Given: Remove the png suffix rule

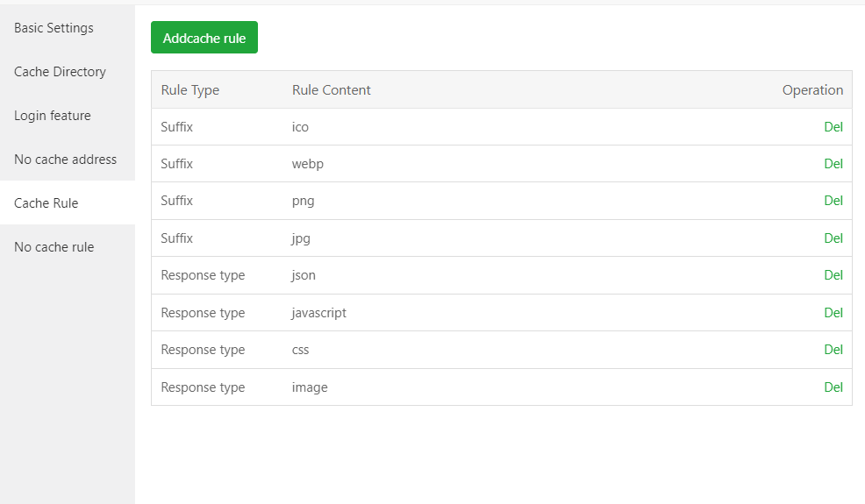Looking at the screenshot, I should point(833,201).
